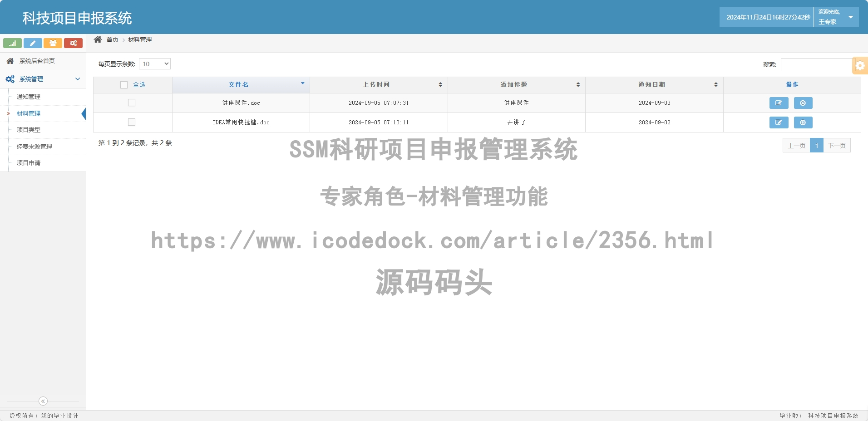Image resolution: width=868 pixels, height=421 pixels.
Task: Check the box for IDEA常用快捷键.doc row
Action: point(132,122)
